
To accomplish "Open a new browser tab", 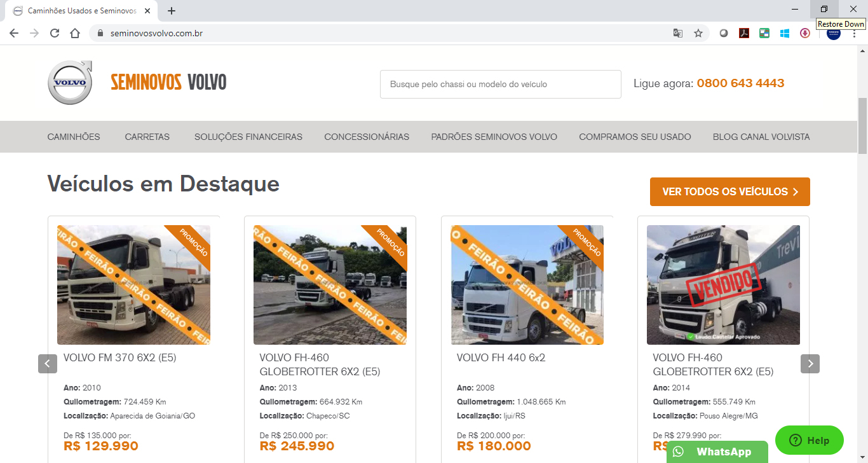I will [172, 11].
